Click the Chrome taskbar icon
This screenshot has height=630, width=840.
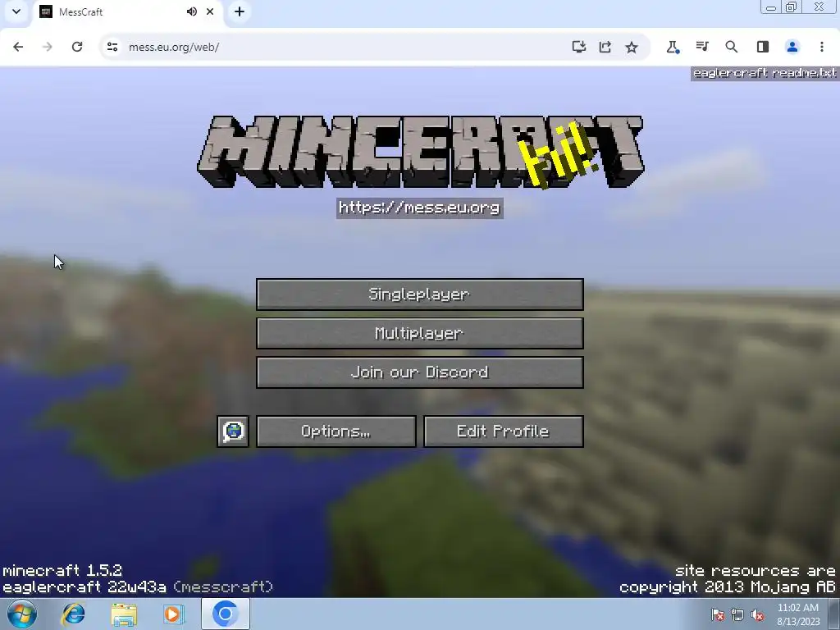(225, 614)
